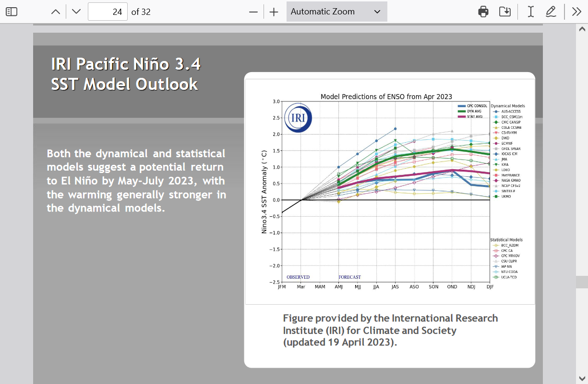The height and width of the screenshot is (384, 588).
Task: Click the IRI logo in the chart
Action: tap(298, 118)
